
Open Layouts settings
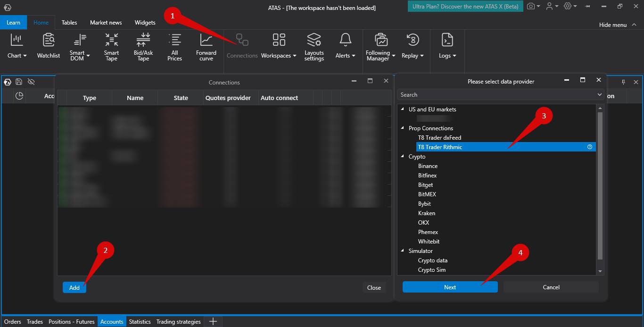pos(314,47)
